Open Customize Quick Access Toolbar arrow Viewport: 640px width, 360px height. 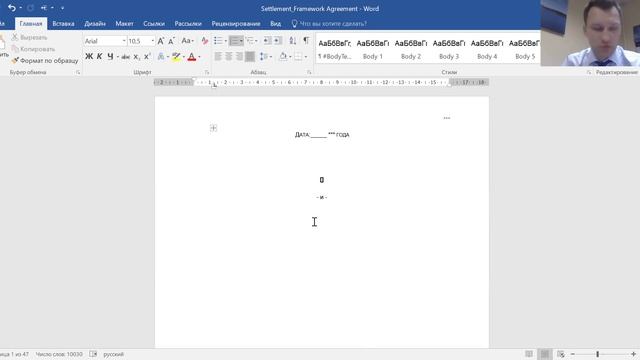pyautogui.click(x=62, y=8)
